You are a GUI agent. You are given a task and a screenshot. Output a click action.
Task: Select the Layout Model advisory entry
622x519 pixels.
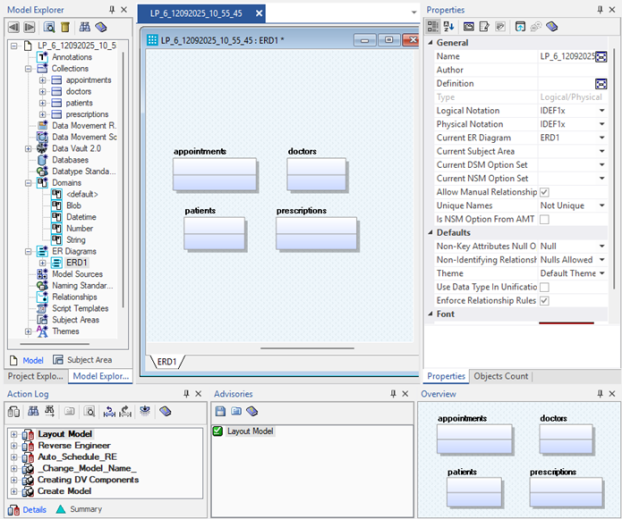click(250, 431)
